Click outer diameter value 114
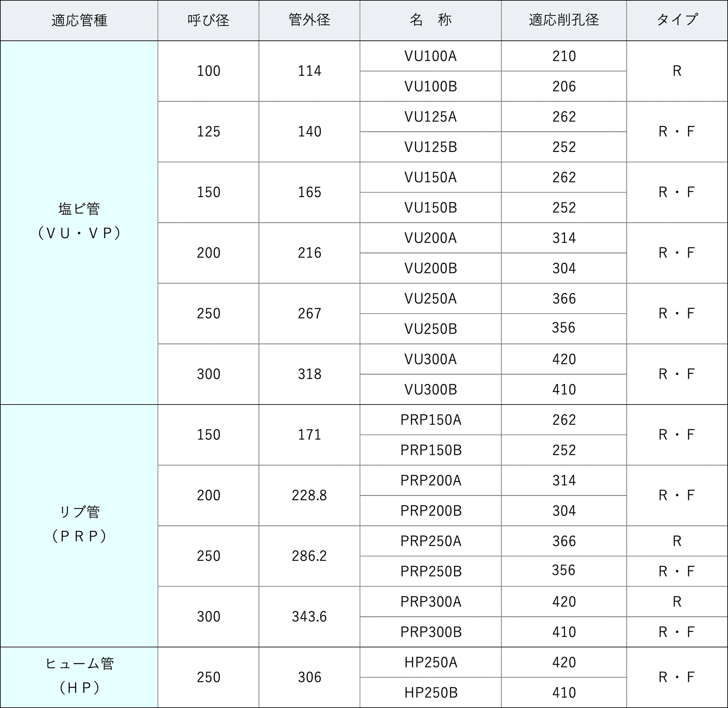Image resolution: width=728 pixels, height=708 pixels. pos(309,71)
